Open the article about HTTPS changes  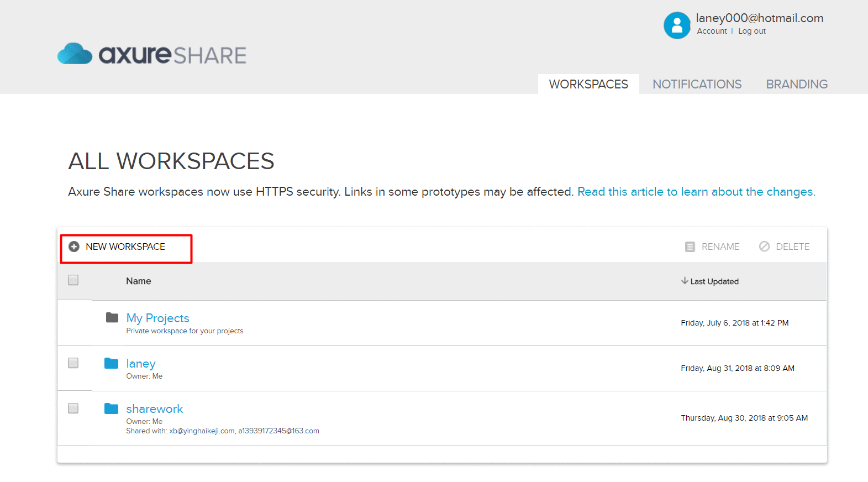696,192
